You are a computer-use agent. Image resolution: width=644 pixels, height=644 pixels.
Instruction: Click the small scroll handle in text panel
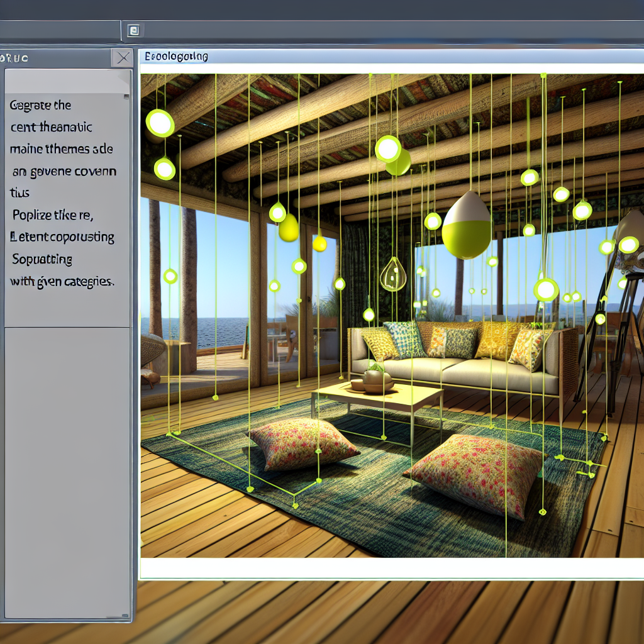tap(126, 96)
